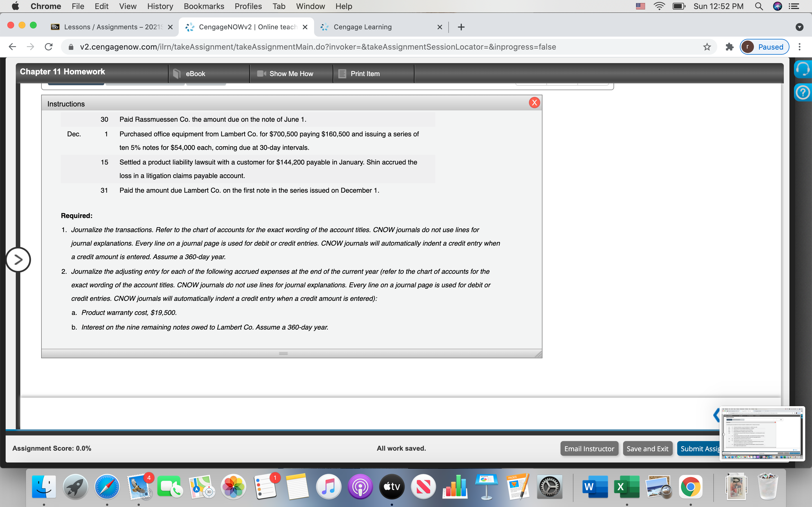812x507 pixels.
Task: Open the Bookmarks menu
Action: 204,6
